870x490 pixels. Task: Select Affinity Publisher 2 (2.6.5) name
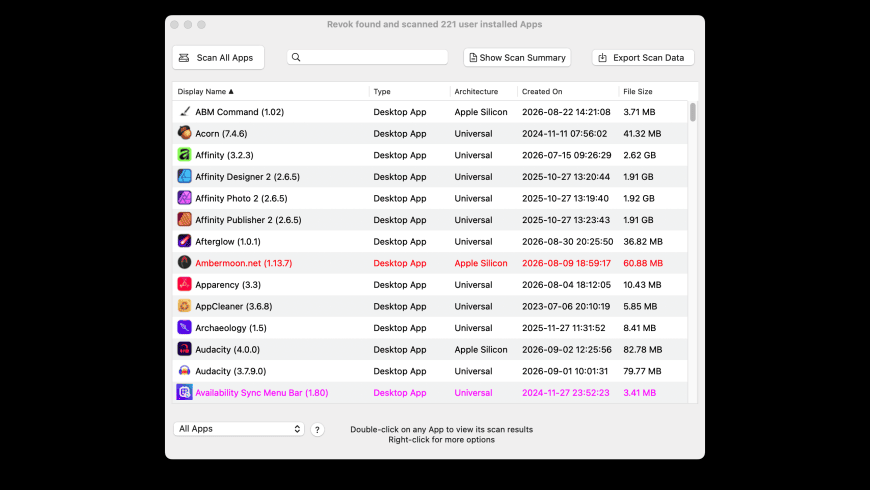249,220
